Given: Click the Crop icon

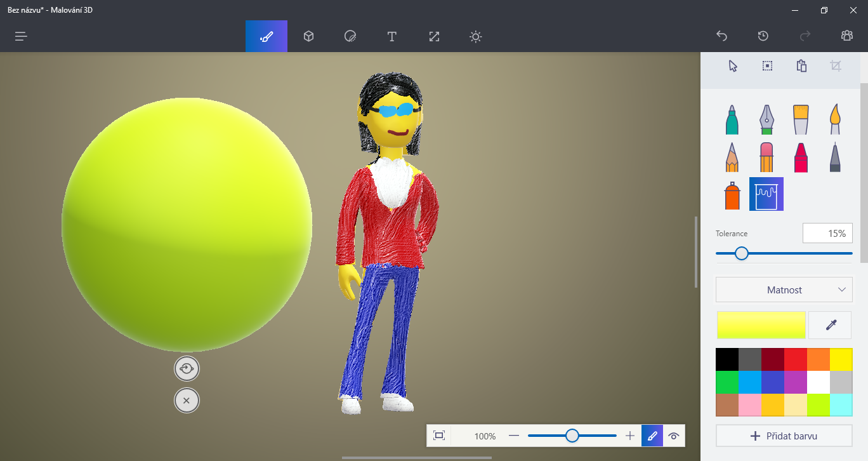Looking at the screenshot, I should tap(836, 66).
